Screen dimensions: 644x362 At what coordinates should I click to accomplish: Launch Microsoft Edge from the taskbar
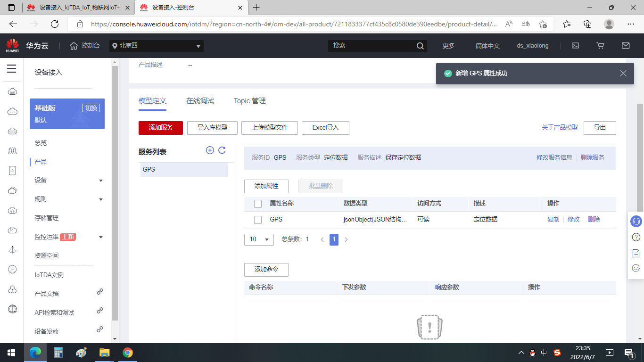click(35, 353)
